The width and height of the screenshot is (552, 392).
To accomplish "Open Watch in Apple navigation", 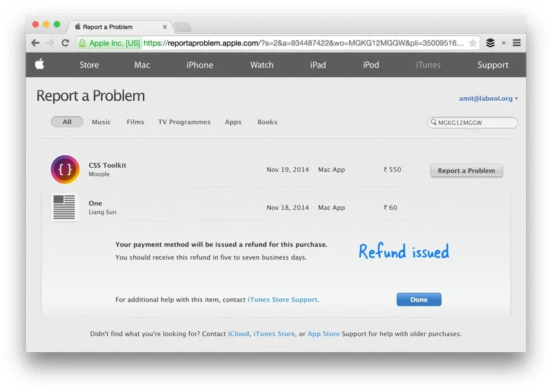I will tap(262, 65).
